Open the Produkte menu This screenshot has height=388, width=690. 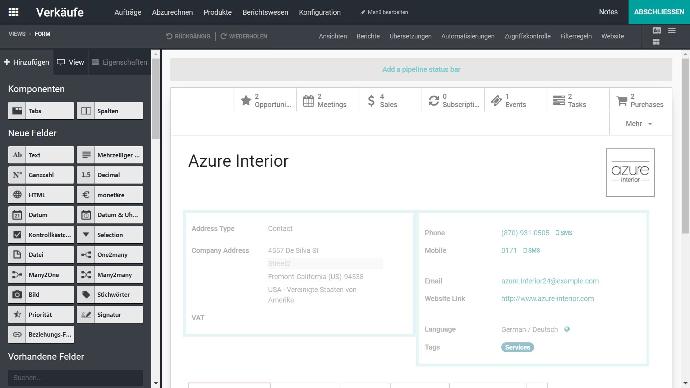(217, 12)
